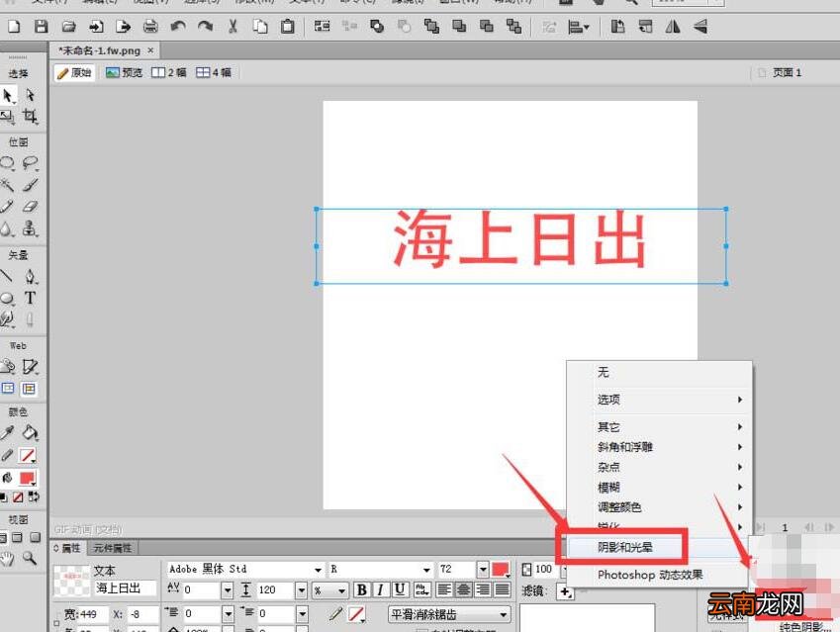Click the Redo arrow icon
This screenshot has width=840, height=632.
pos(205,27)
